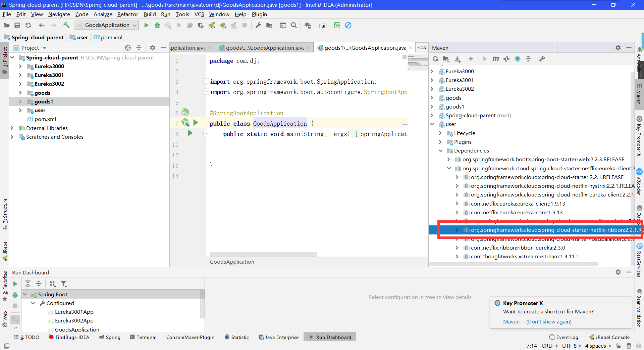
Task: Collapse Spring Boot node in Run Dashboard
Action: pos(25,294)
